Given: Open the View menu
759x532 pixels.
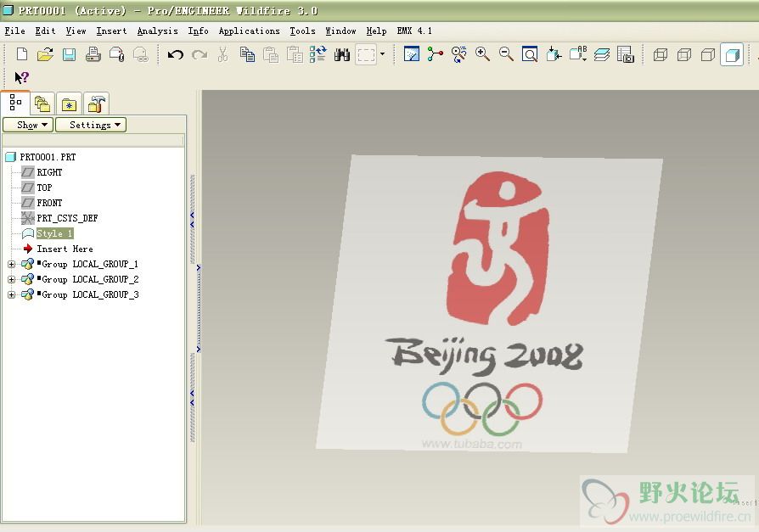Looking at the screenshot, I should pos(76,31).
